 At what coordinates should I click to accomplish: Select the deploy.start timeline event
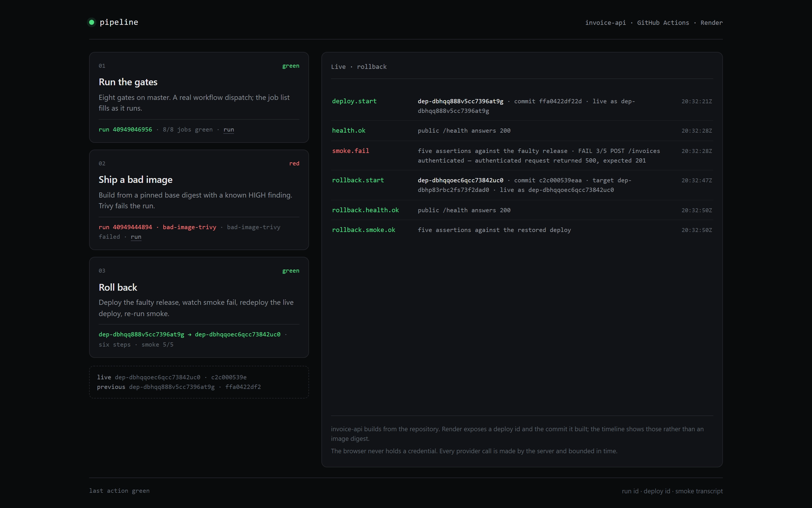pyautogui.click(x=522, y=106)
